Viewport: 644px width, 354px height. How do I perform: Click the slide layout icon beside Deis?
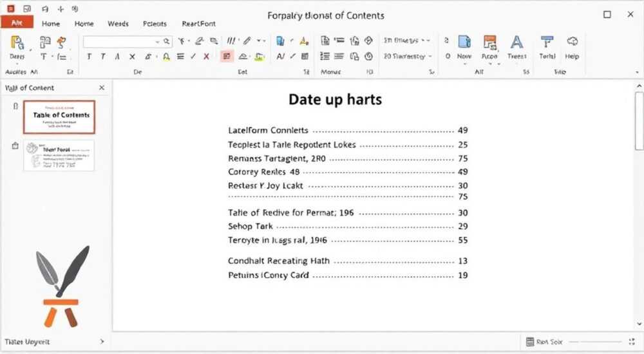(x=45, y=42)
